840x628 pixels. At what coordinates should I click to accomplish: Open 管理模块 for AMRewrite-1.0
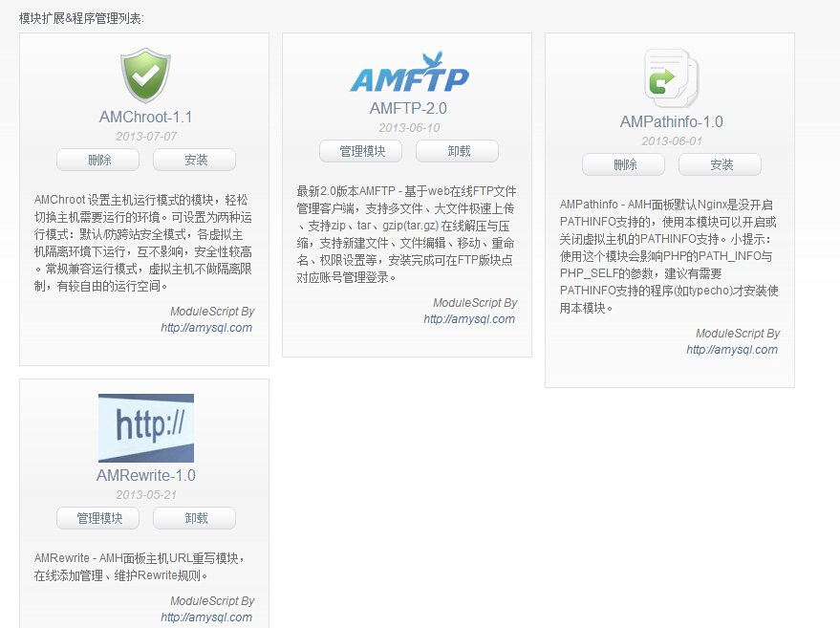(98, 518)
